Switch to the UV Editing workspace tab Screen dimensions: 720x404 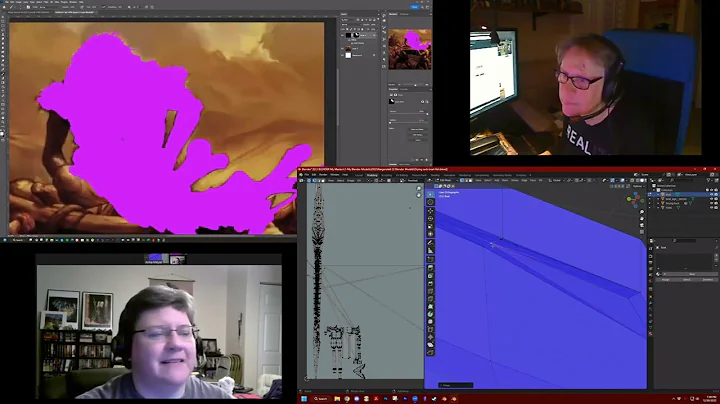402,175
